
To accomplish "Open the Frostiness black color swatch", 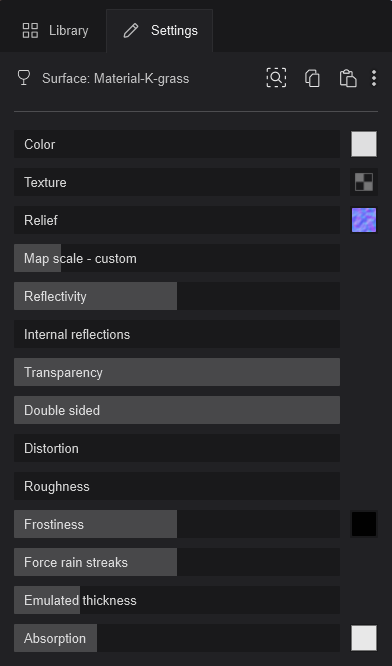I will pos(364,524).
